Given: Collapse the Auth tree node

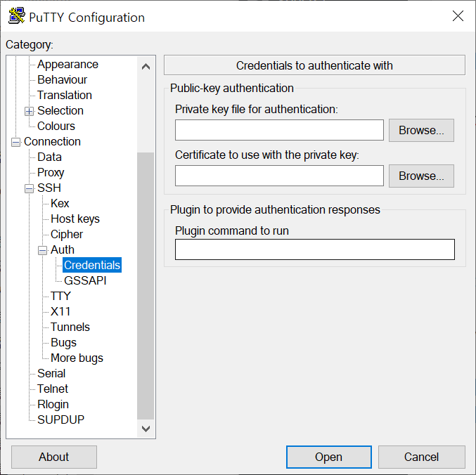Looking at the screenshot, I should pos(42,250).
